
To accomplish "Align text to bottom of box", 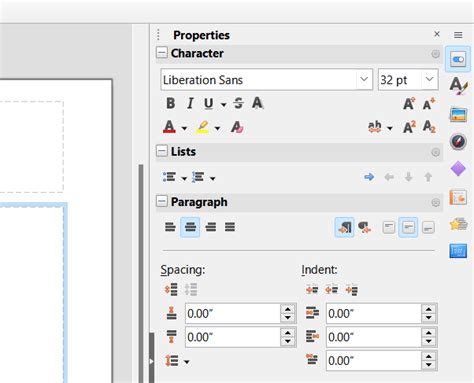I will [428, 228].
